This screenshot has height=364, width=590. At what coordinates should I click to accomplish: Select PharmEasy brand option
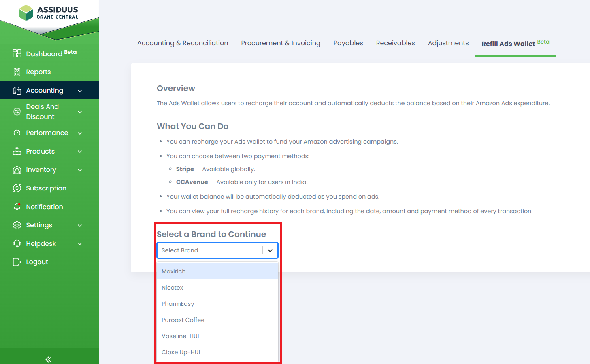click(178, 304)
